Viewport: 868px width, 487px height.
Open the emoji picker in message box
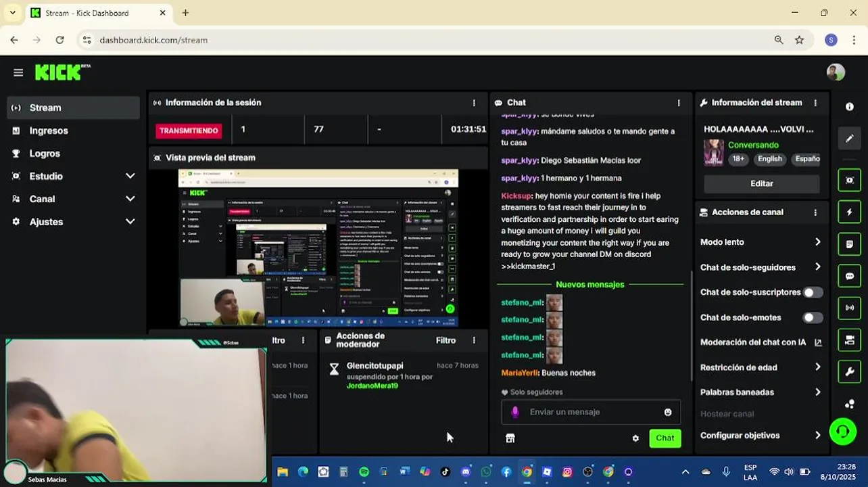(668, 412)
